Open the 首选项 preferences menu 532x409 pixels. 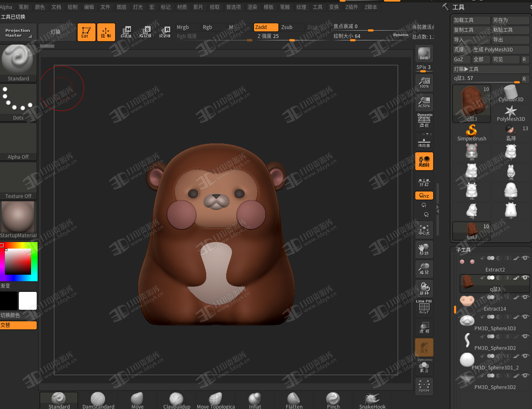[x=234, y=7]
